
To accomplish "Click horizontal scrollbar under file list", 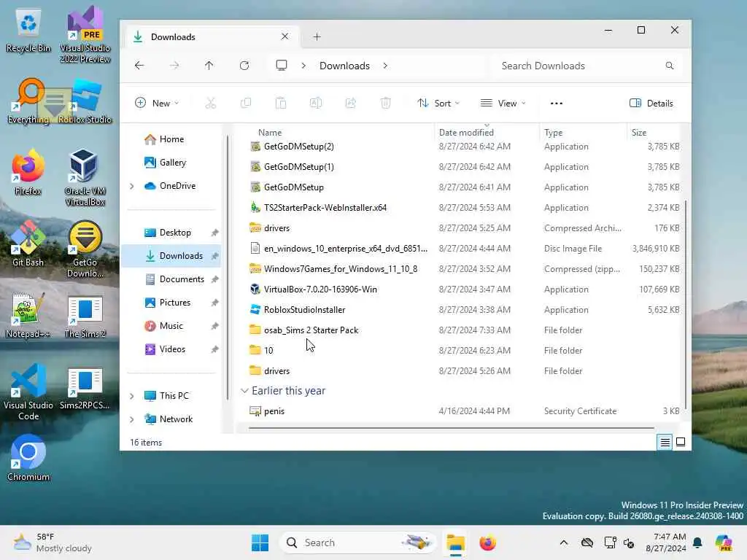I will (451, 428).
